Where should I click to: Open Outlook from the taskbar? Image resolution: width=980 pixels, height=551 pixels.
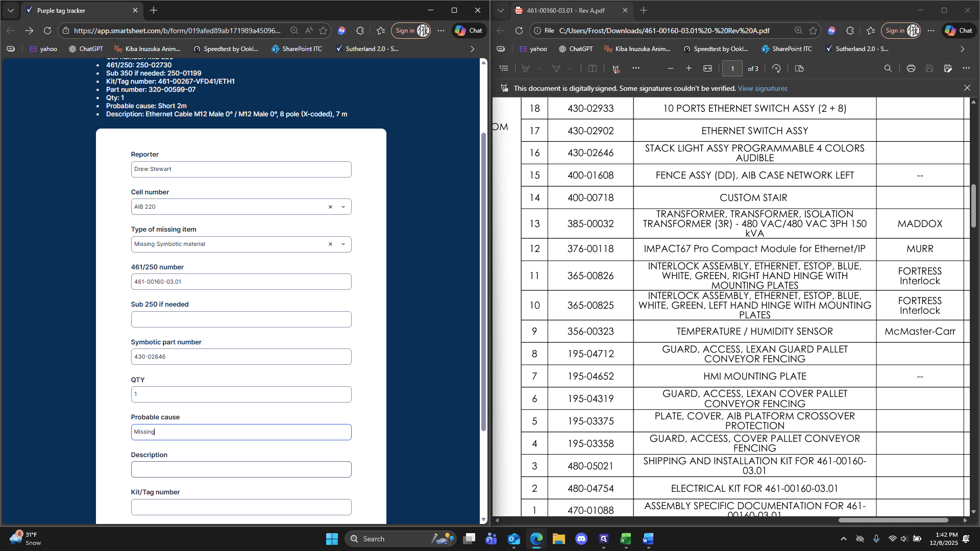click(513, 539)
